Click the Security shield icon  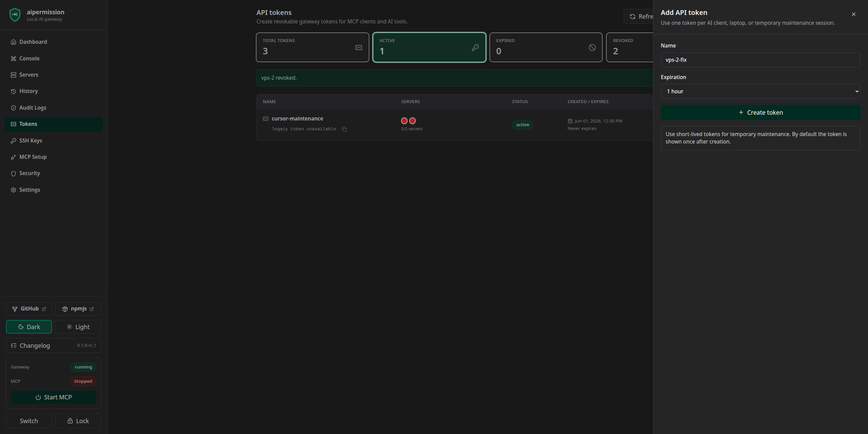click(14, 173)
